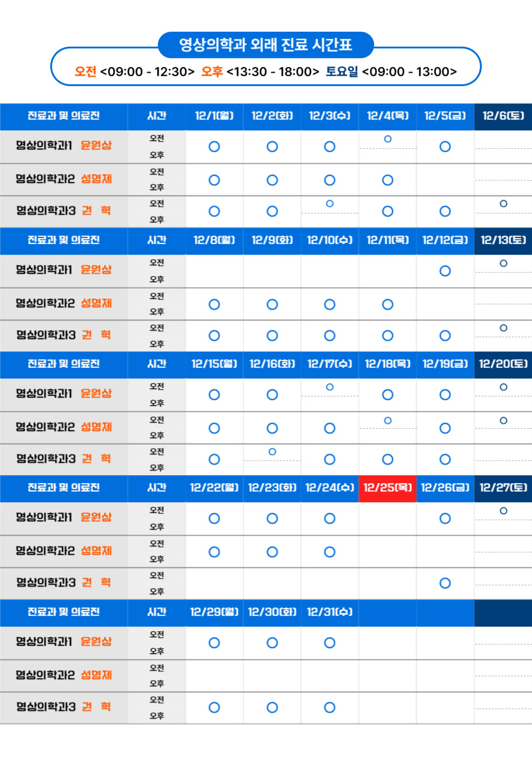Click 윤원상's morning circle on 12/27(토)
Image resolution: width=532 pixels, height=782 pixels.
click(503, 511)
